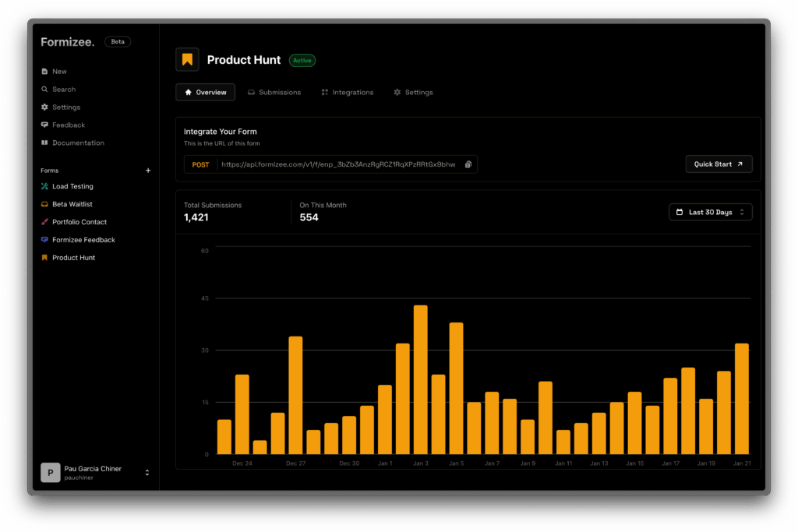Switch to the Submissions tab
This screenshot has width=798, height=532.
point(274,92)
